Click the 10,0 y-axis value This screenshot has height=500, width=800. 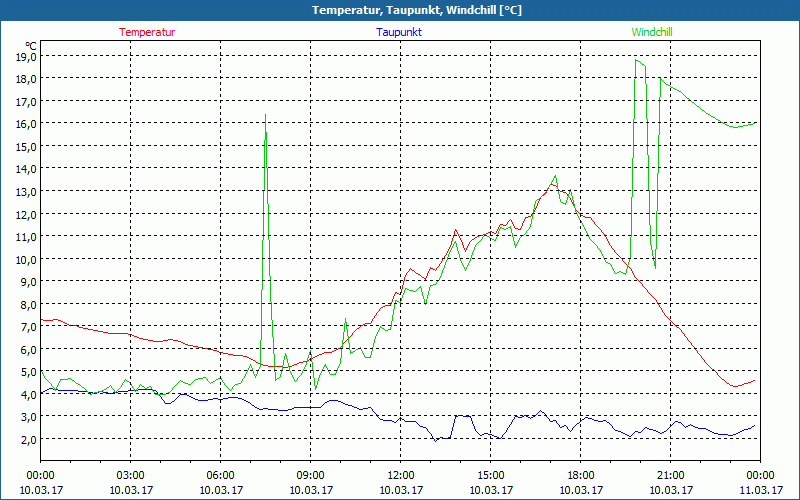(x=27, y=259)
